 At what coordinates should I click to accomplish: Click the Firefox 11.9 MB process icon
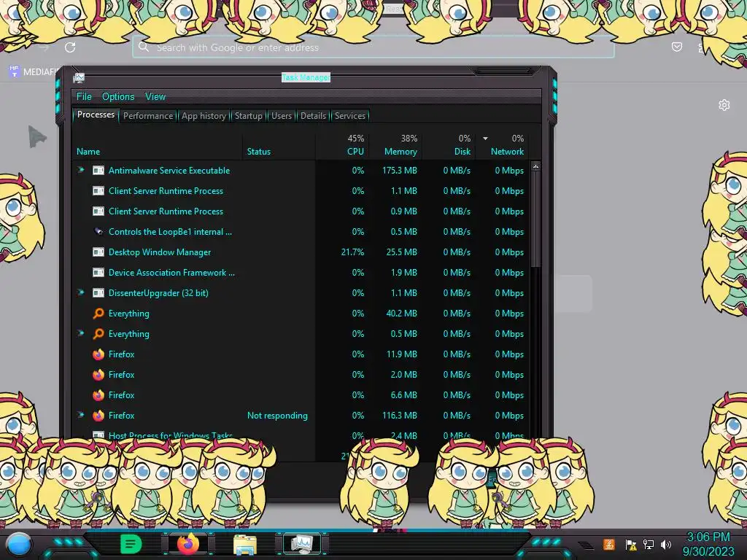[x=98, y=354]
